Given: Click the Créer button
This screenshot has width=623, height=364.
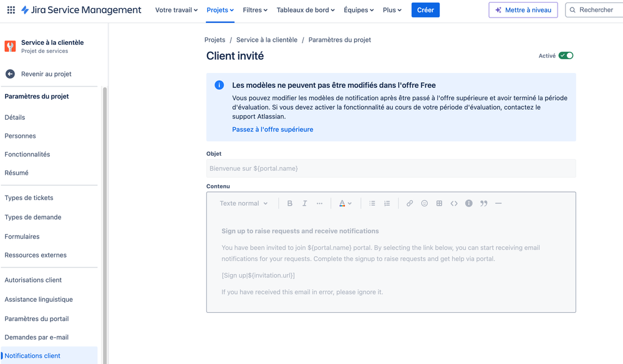Looking at the screenshot, I should [425, 10].
